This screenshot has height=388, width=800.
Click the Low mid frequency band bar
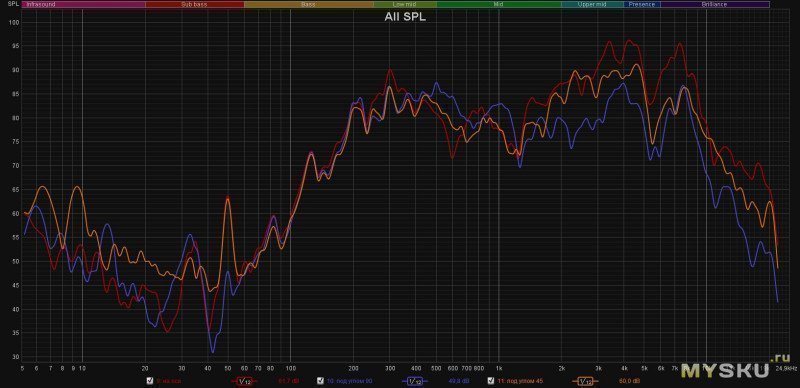tap(405, 4)
